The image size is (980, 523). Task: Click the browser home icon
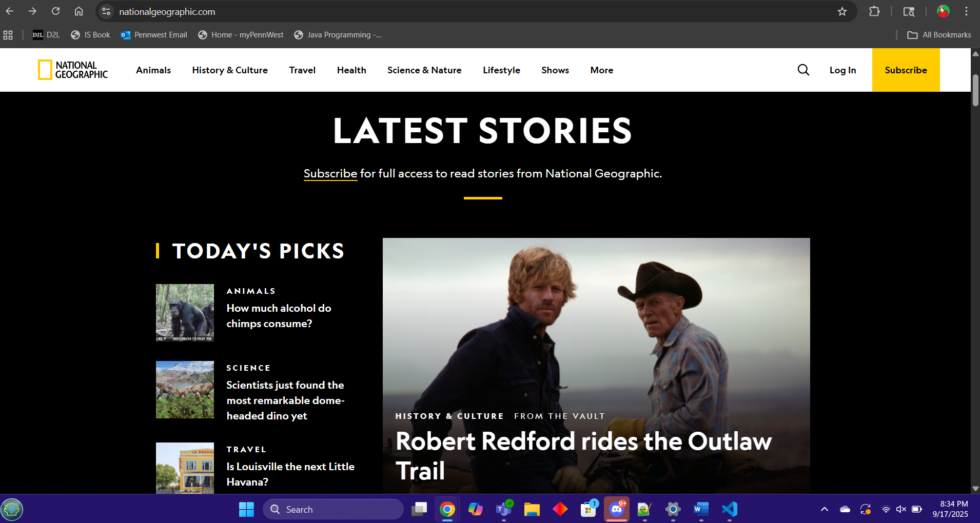point(79,11)
